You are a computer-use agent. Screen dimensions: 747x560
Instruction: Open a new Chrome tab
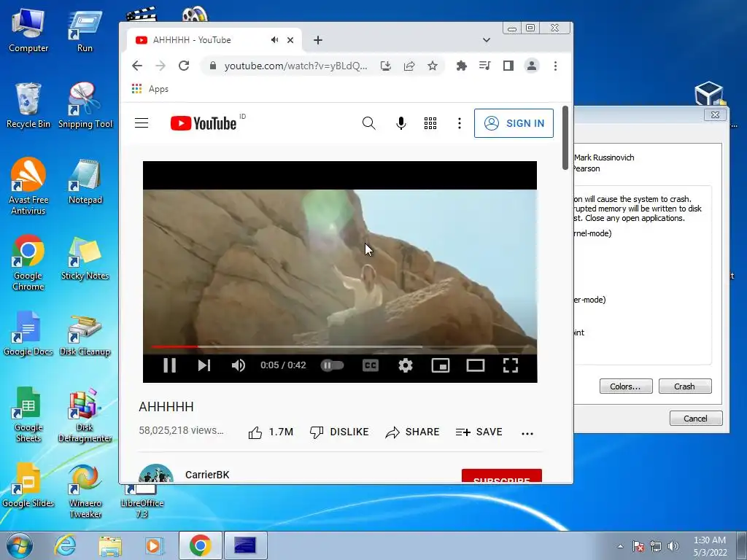click(318, 40)
